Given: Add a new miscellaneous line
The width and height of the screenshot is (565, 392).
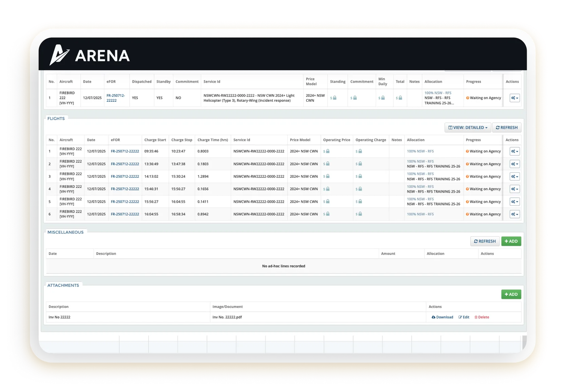Looking at the screenshot, I should pyautogui.click(x=511, y=241).
